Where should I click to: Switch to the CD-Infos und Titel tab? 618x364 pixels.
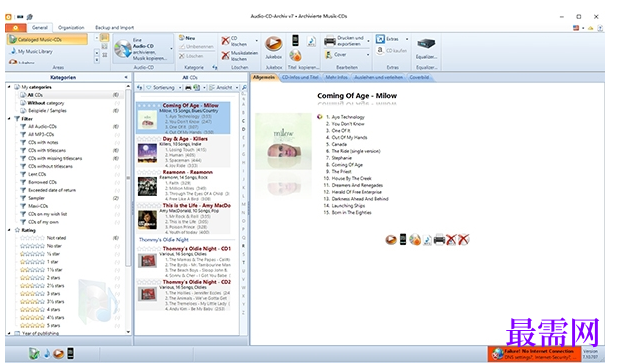300,77
